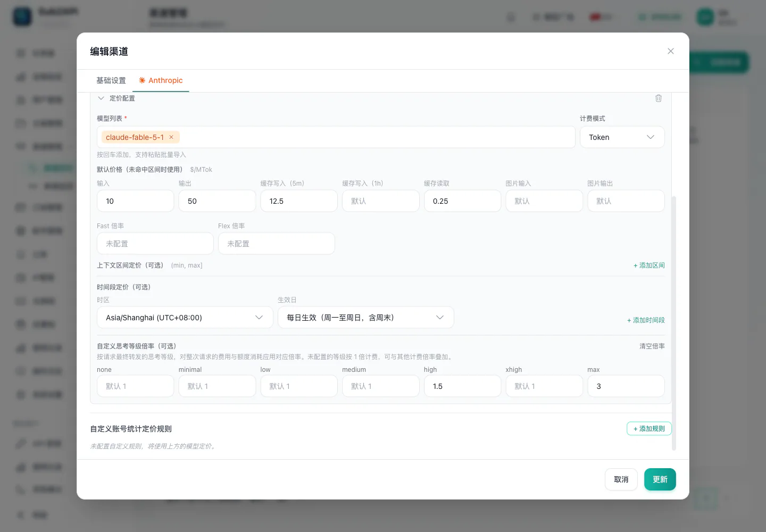Remove the claude-fable-5-1 model tag
The width and height of the screenshot is (766, 532).
(171, 137)
